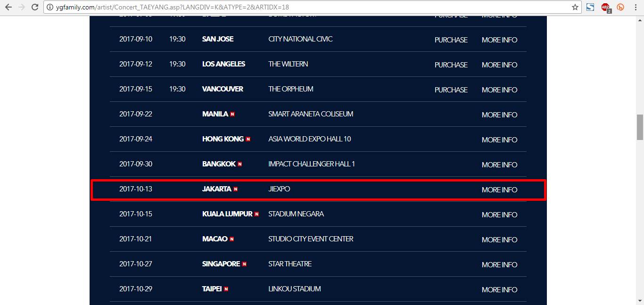Viewport: 644px width, 305px height.
Task: Click venue SMART ARANETA COLISEUM
Action: click(x=311, y=114)
